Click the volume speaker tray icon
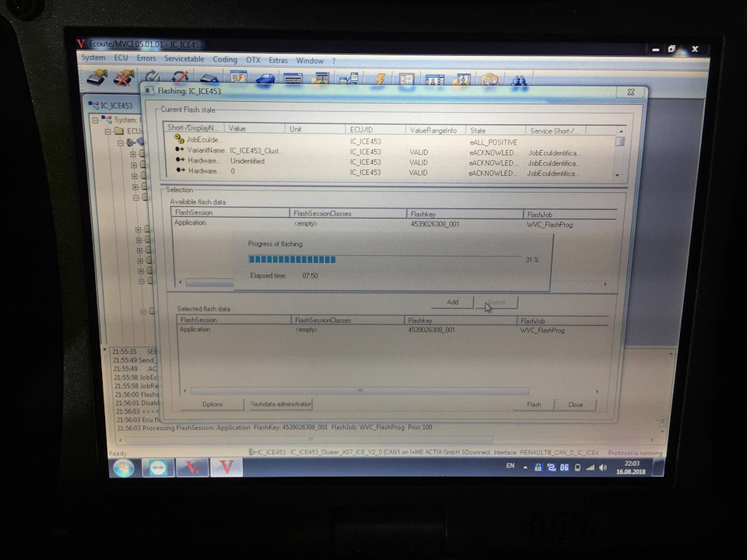 tap(603, 467)
